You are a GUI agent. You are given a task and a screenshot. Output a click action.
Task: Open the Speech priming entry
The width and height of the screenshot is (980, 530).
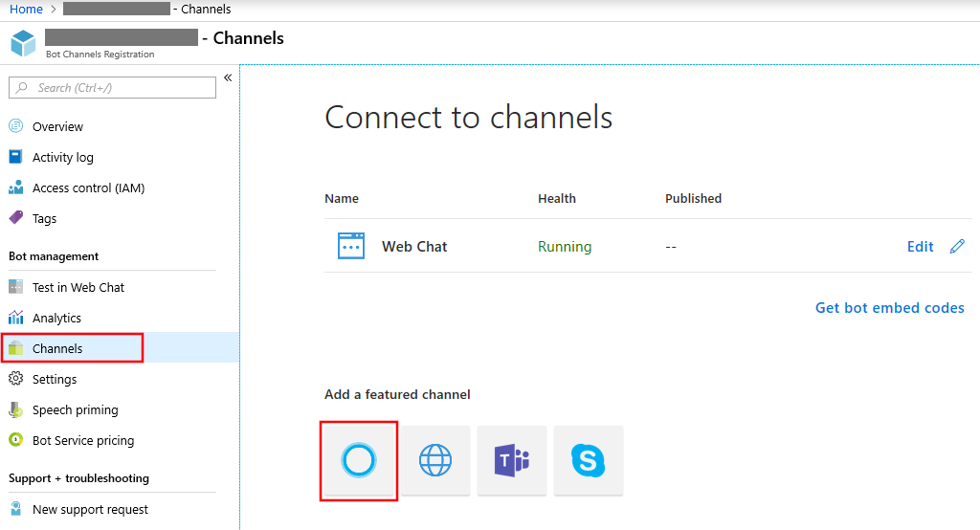coord(75,410)
